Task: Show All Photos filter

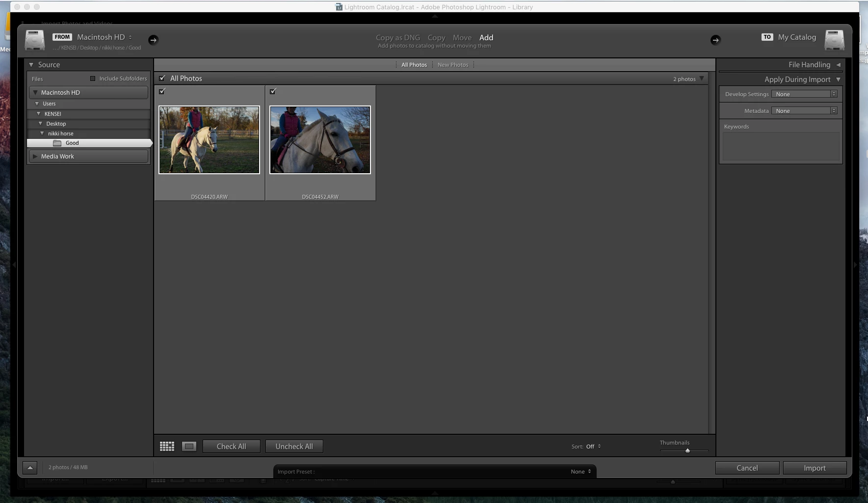Action: [414, 65]
